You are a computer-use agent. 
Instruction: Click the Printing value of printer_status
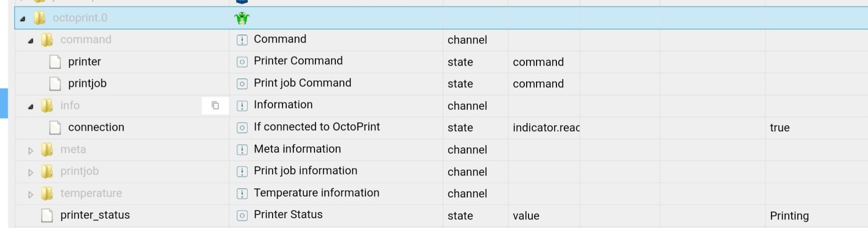pos(789,216)
